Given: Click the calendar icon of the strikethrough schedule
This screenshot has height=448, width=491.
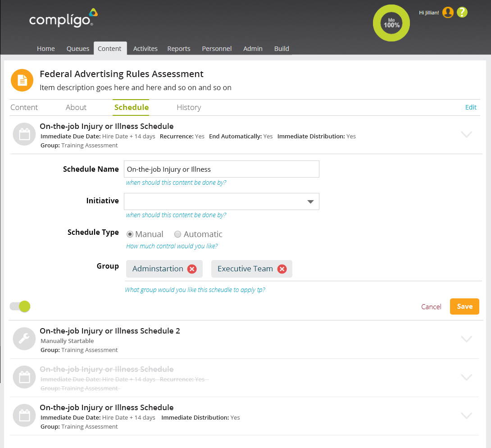Looking at the screenshot, I should pyautogui.click(x=24, y=377).
